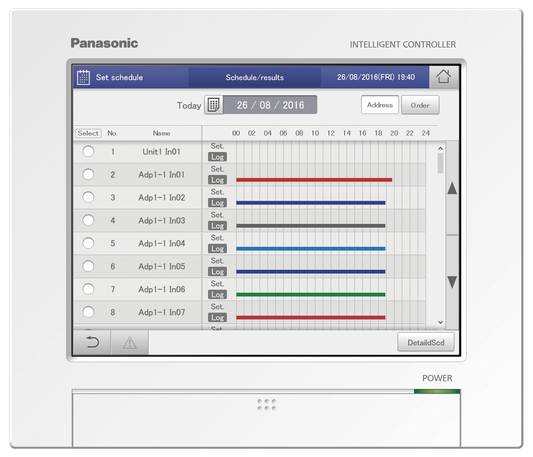Viewport: 533px width, 457px height.
Task: Click the light blue bar for Adp1-1 In04
Action: click(311, 249)
